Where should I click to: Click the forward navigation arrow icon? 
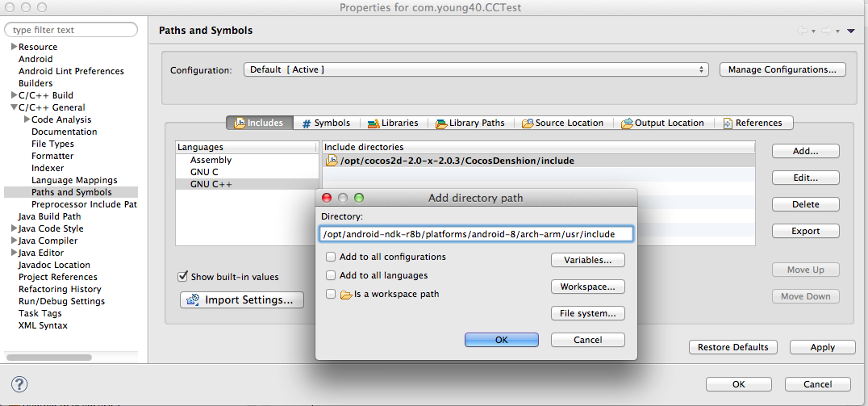tap(826, 31)
